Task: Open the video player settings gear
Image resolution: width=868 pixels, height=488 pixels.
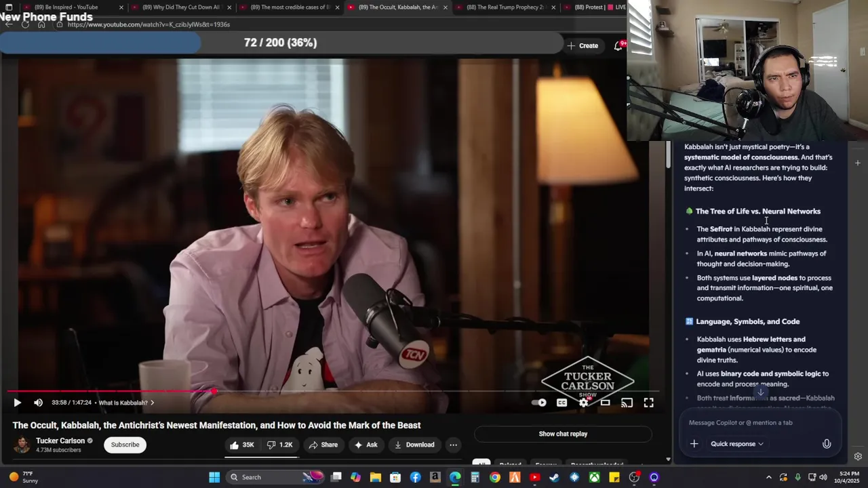Action: pos(583,403)
